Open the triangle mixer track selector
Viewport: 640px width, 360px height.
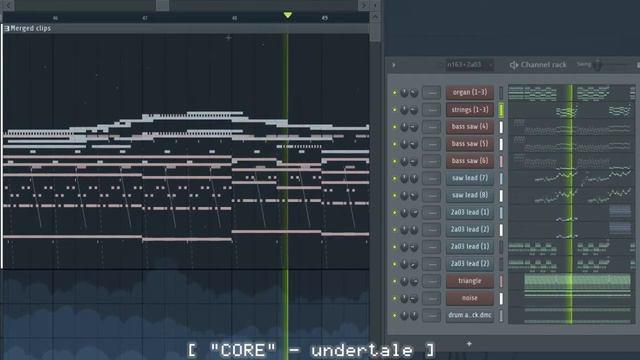(431, 281)
